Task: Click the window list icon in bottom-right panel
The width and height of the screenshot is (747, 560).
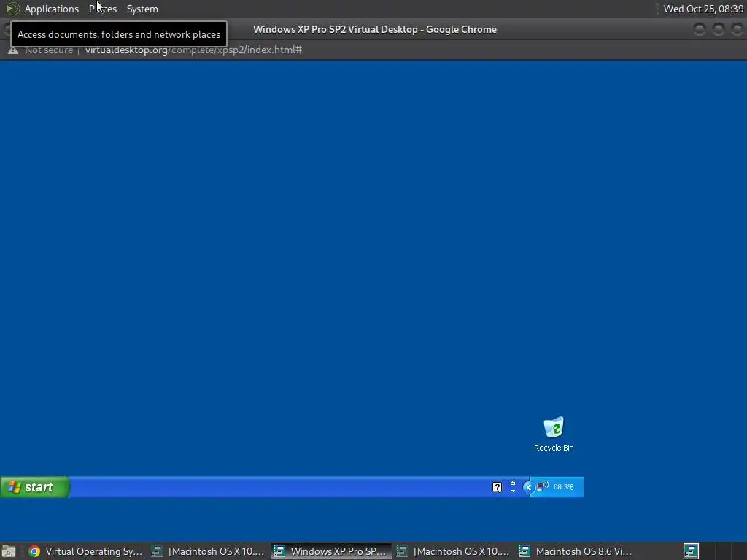Action: 691,551
